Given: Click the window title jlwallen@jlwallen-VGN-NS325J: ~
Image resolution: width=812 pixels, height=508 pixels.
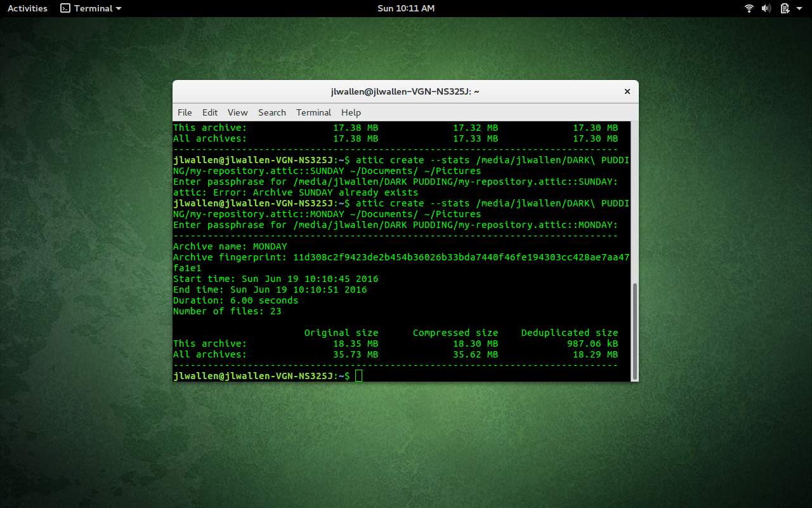Looking at the screenshot, I should 405,91.
